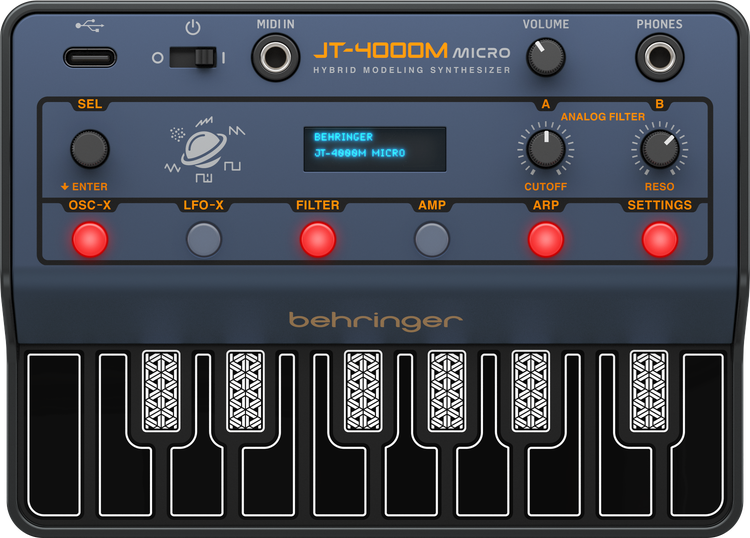
Task: Click BEHRINGER text on the display
Action: (343, 137)
